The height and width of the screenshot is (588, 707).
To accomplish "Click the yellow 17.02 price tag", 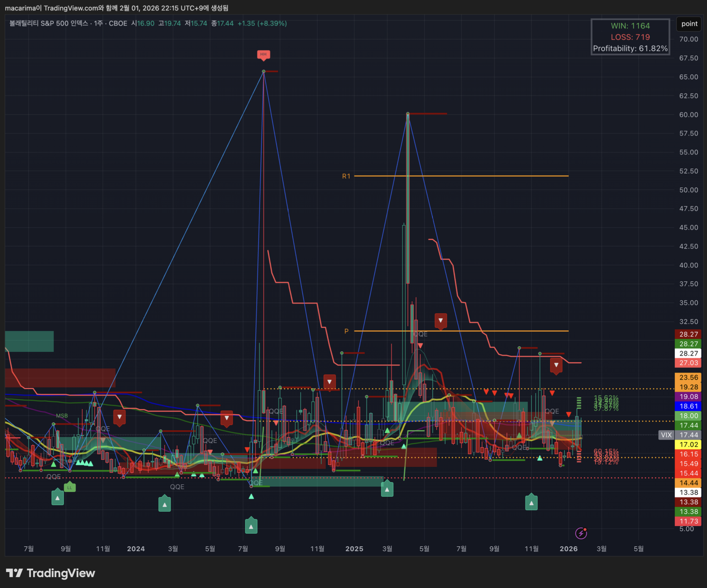I will tap(688, 444).
